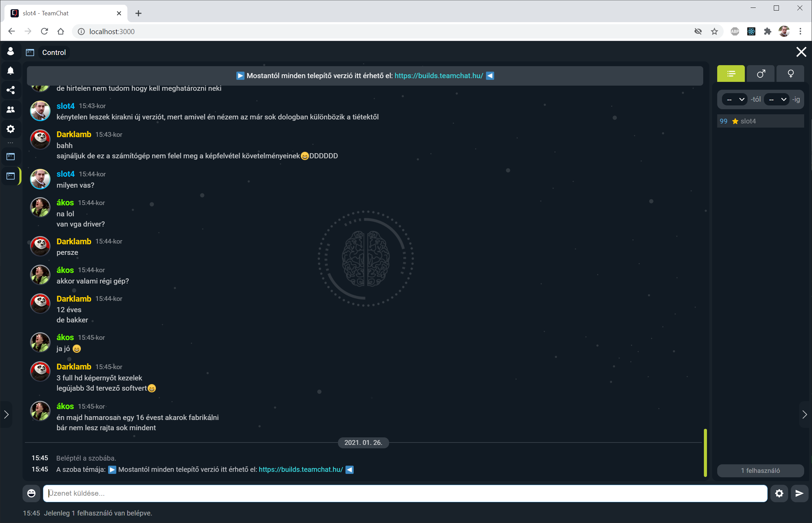Open the '-tól' age from dropdown
Screen dimensions: 812x523
(735, 100)
